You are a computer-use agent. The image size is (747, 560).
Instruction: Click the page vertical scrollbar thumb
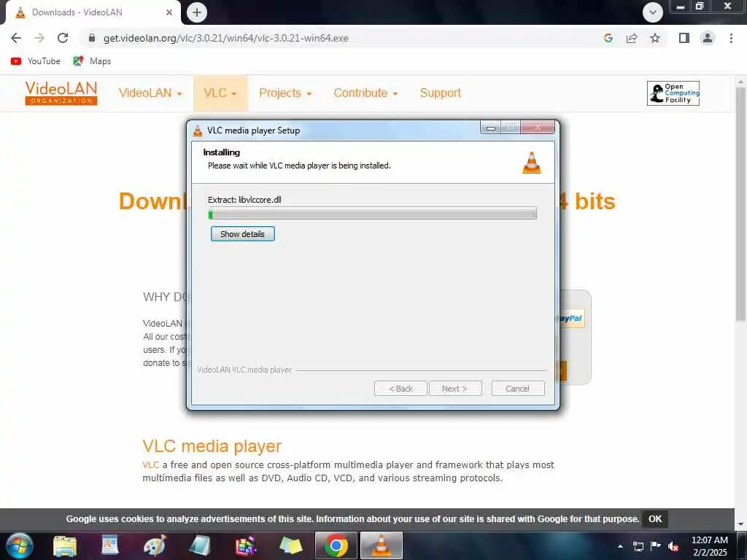click(x=740, y=204)
